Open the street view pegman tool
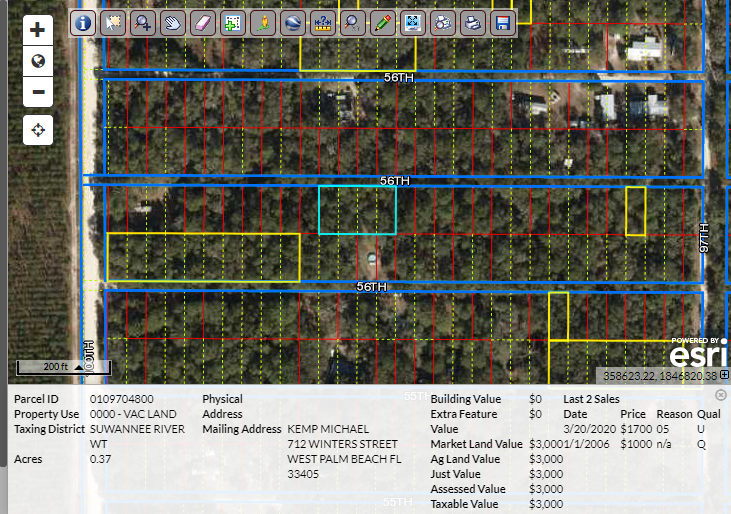 point(262,22)
